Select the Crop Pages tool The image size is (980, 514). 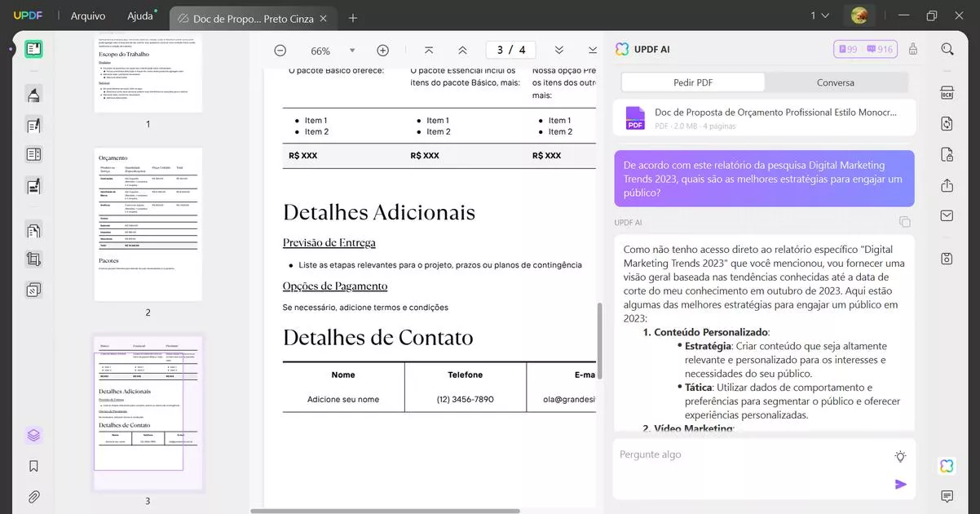tap(33, 259)
